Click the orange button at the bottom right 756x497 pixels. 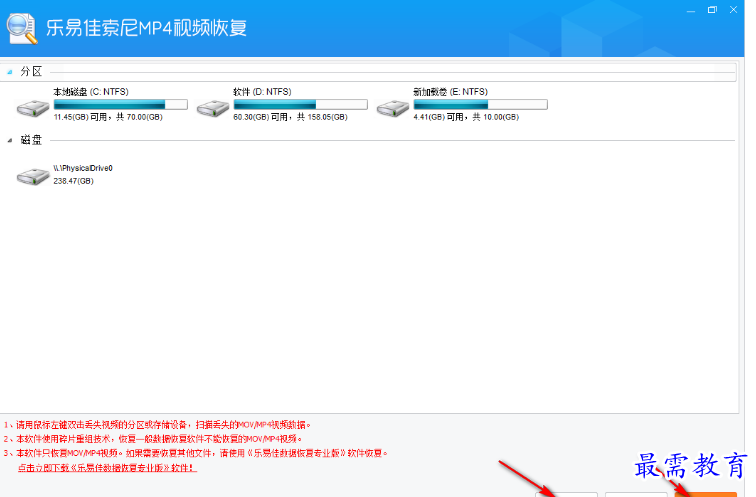click(x=705, y=495)
